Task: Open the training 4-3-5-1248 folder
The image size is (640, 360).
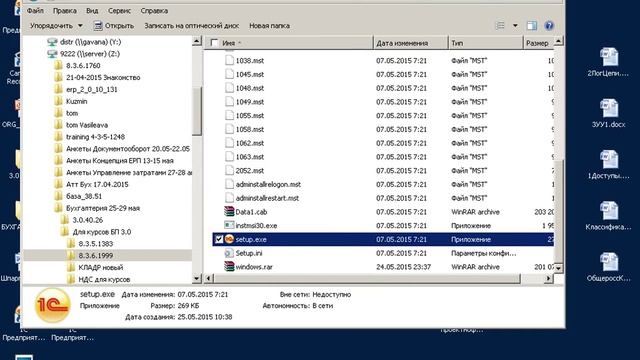Action: pyautogui.click(x=89, y=137)
